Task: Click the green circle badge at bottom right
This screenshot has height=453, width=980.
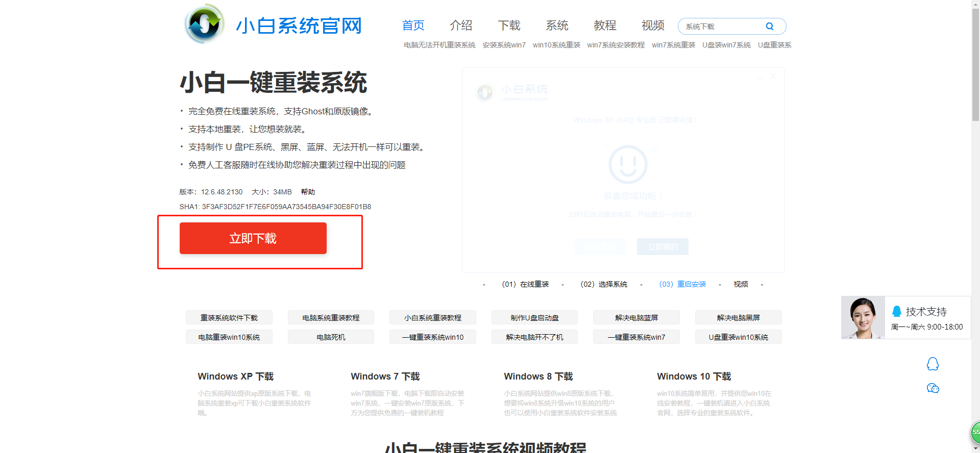Action: pos(975,432)
